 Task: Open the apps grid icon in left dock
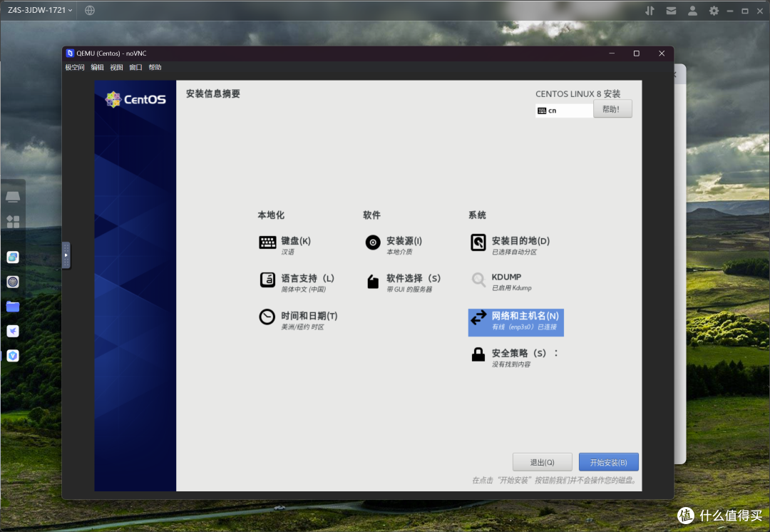[x=13, y=222]
